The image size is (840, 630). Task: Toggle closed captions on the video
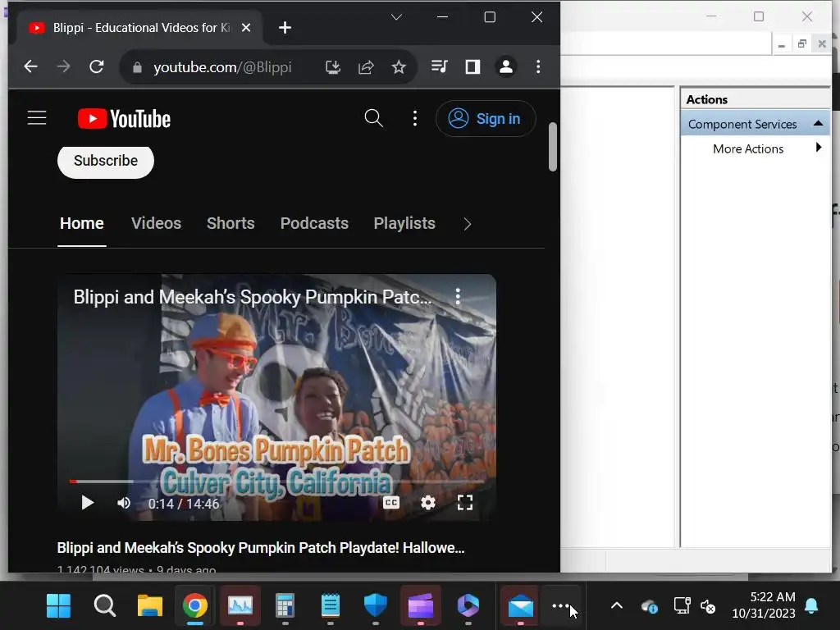(391, 503)
